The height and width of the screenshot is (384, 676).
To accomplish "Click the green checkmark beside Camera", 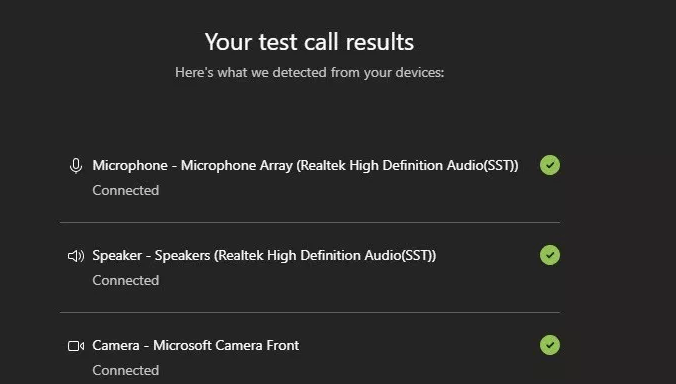I will point(550,345).
